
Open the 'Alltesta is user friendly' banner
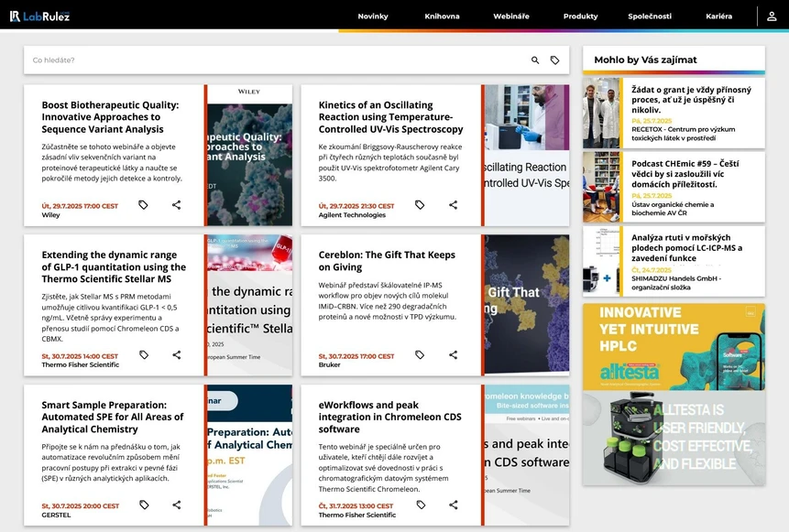(674, 439)
